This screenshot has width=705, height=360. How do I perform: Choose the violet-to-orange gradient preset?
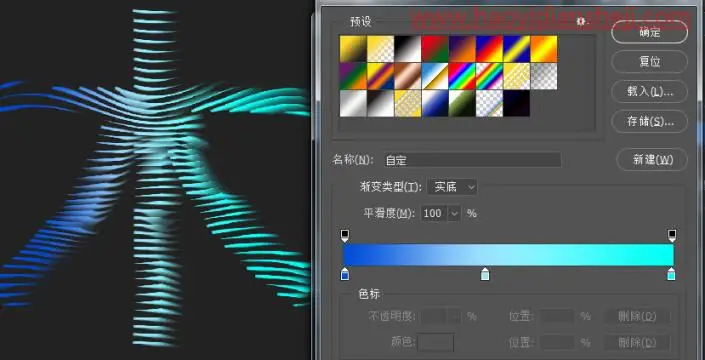coord(462,49)
